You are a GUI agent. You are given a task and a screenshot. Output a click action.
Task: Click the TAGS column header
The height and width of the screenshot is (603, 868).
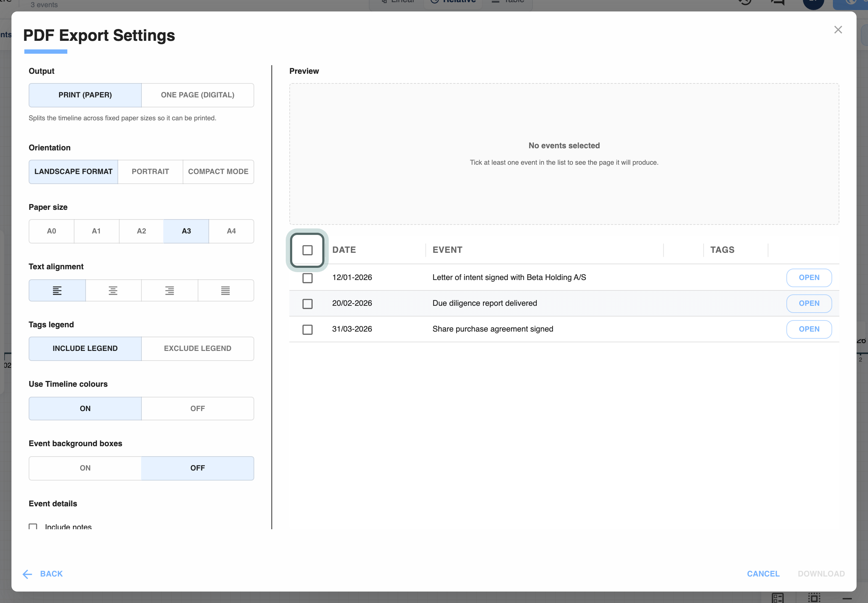point(722,250)
